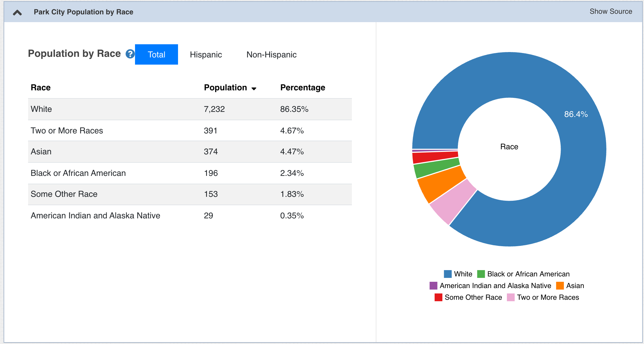Click the 1.83% percentage cell
This screenshot has height=344, width=644.
click(x=292, y=194)
